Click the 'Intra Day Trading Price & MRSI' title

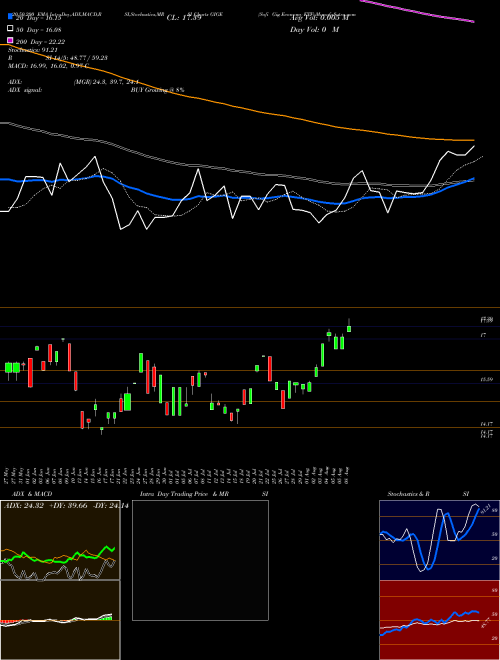(204, 494)
